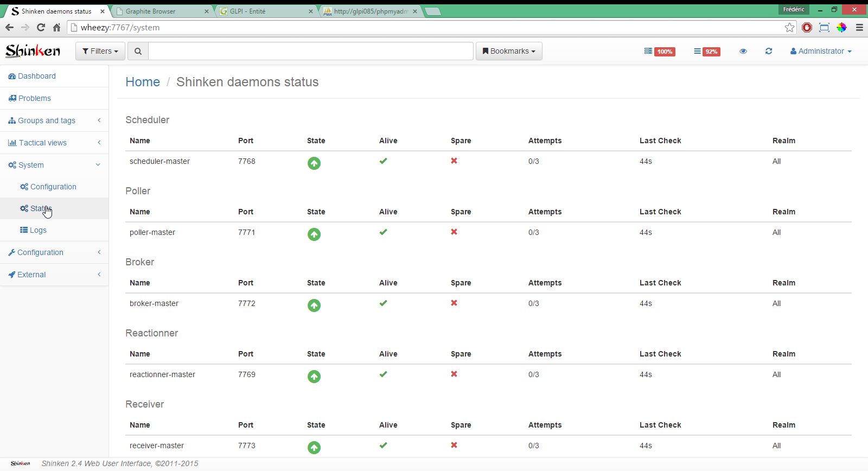Screen dimensions: 868x471
Task: Click the address bar URL
Action: (x=120, y=28)
